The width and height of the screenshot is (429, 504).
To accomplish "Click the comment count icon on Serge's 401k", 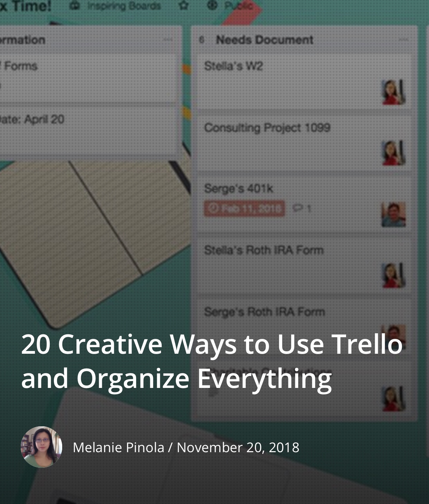I will click(297, 208).
